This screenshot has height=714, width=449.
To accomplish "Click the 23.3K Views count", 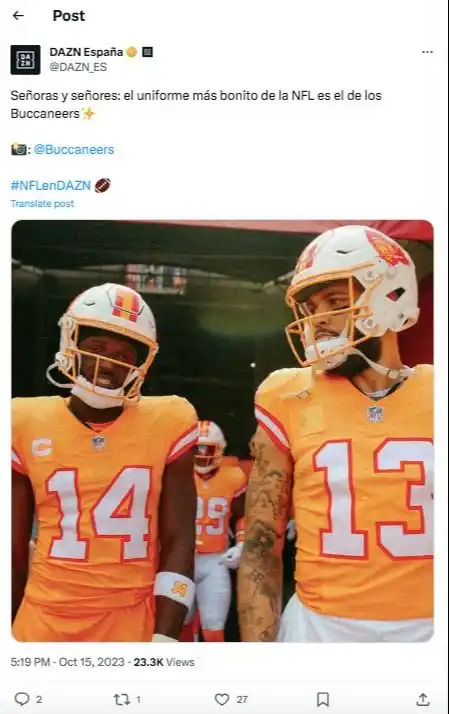I will (x=164, y=662).
